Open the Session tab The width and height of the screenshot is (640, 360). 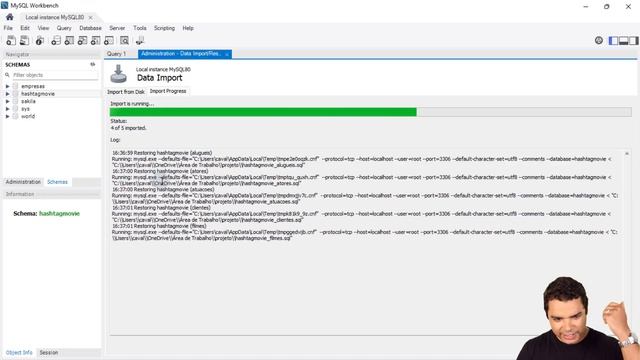(x=49, y=352)
